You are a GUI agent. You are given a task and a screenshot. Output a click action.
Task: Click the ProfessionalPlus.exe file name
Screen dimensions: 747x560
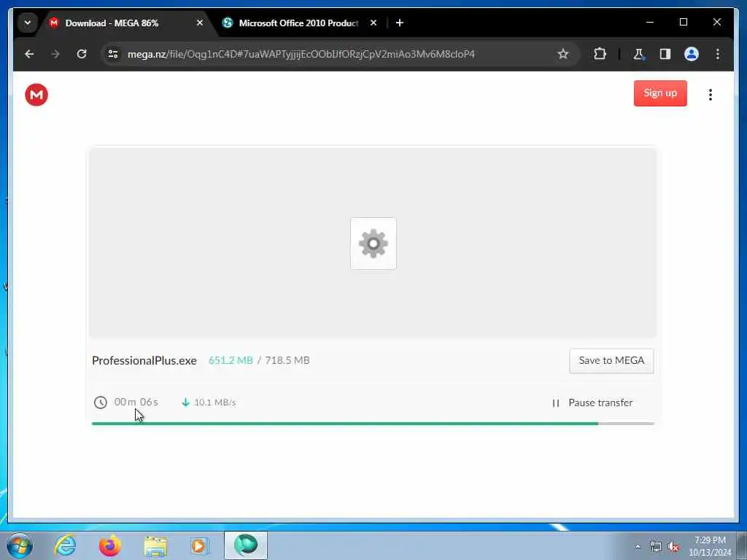tap(144, 360)
